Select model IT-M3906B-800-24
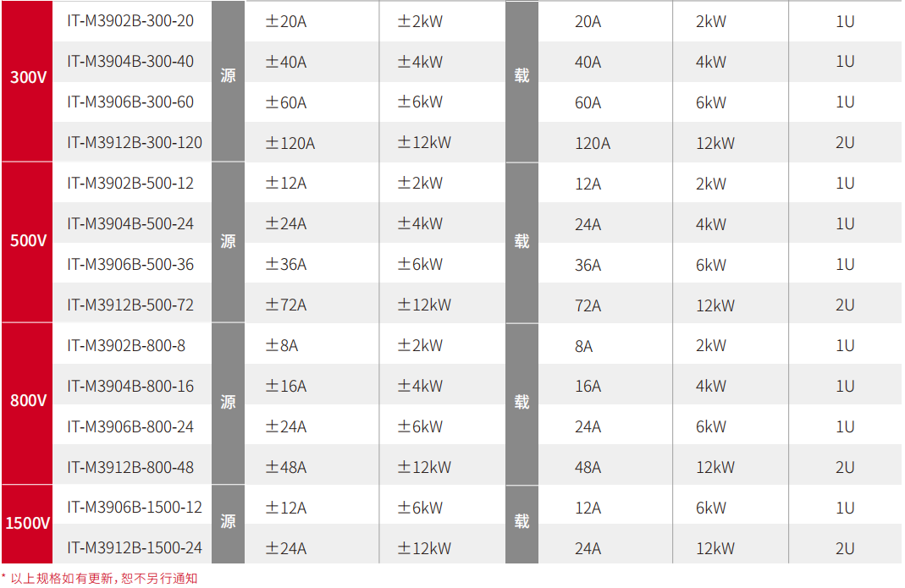Viewport: 905px width, 588px height. (130, 426)
